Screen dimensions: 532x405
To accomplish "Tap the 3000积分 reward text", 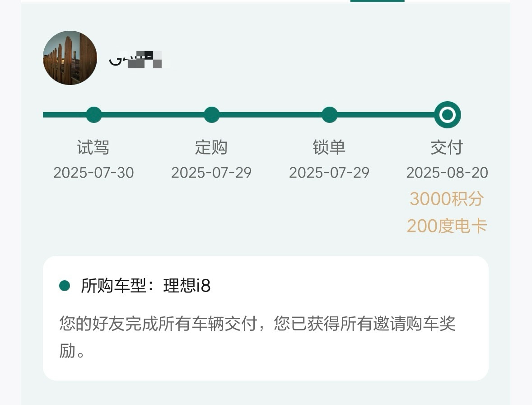I will 447,199.
